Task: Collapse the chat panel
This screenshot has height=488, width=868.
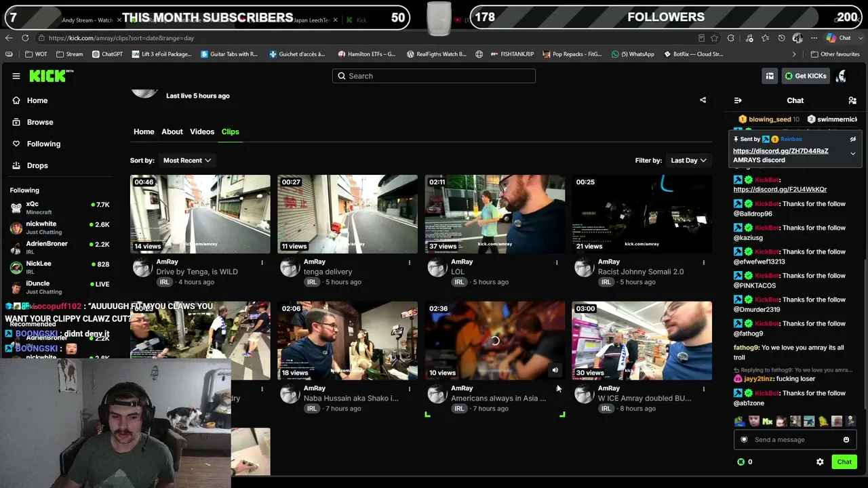Action: coord(738,100)
